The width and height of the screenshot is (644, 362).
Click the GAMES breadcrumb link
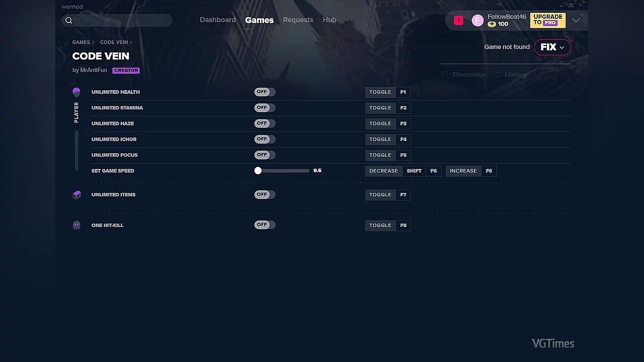click(x=81, y=42)
